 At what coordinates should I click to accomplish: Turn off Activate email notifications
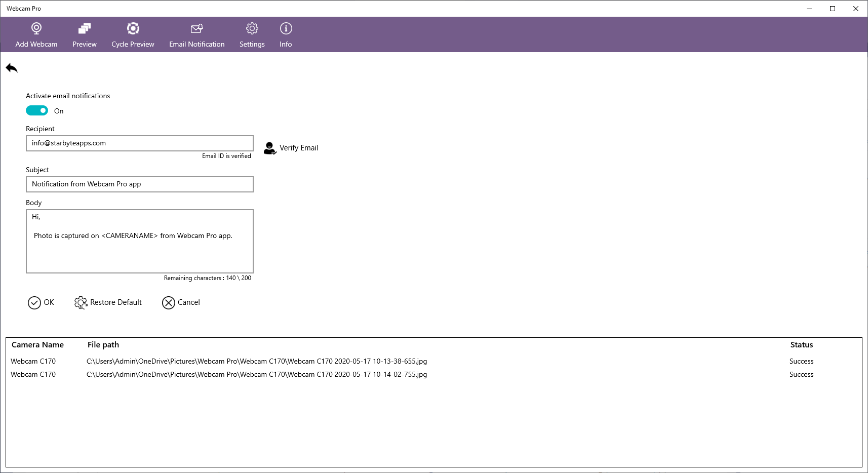36,110
